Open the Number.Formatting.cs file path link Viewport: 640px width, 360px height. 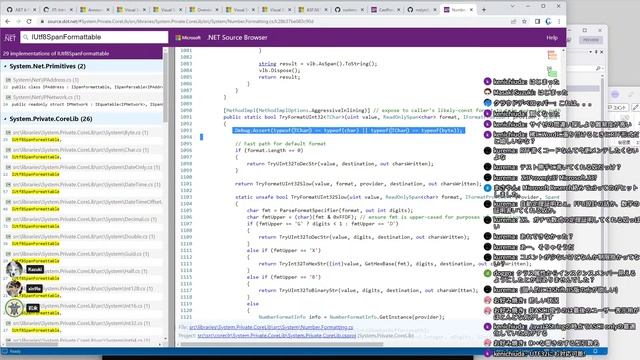[271, 327]
